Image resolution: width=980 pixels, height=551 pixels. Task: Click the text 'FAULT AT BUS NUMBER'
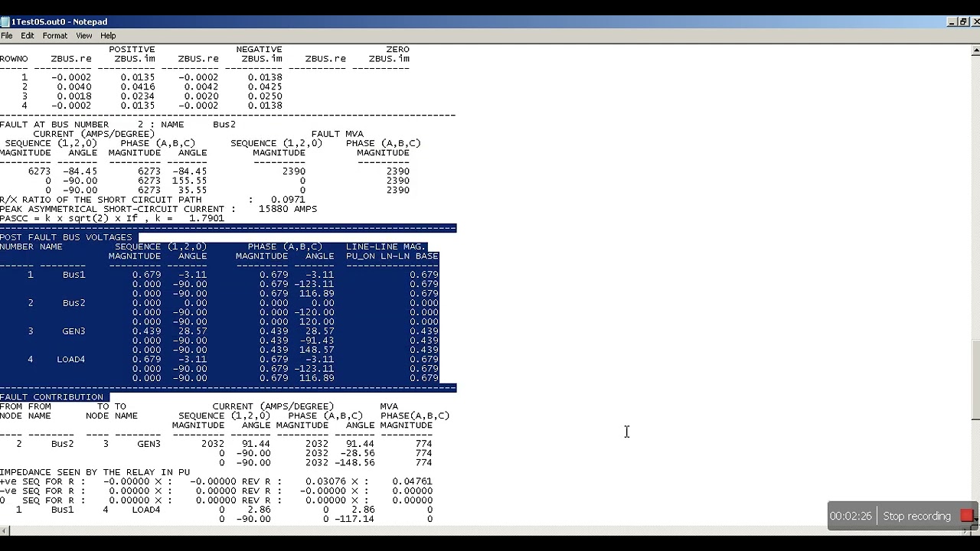54,124
